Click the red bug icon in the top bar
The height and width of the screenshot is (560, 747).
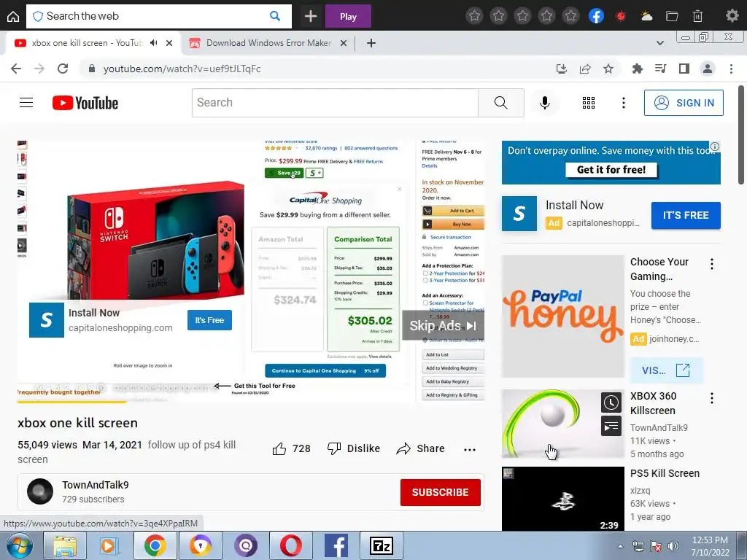[621, 16]
